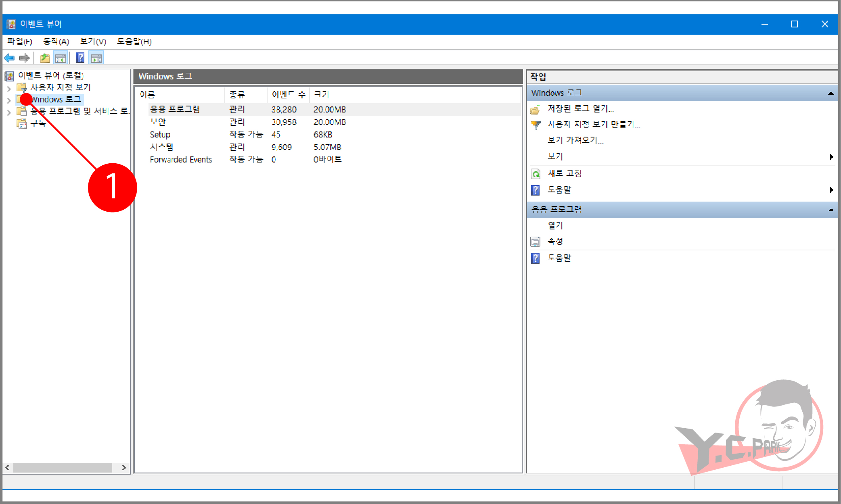Select the funnel icon for 사용자 지정 보기 만들기
The image size is (841, 504).
click(535, 125)
